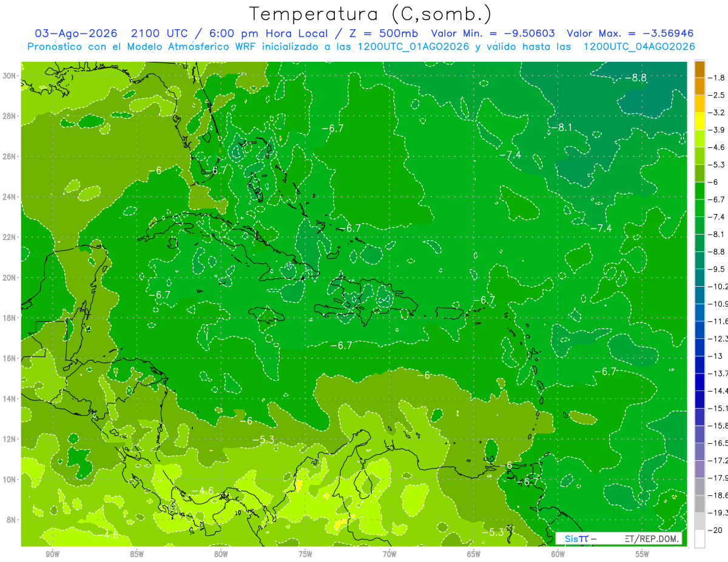Image resolution: width=728 pixels, height=562 pixels.
Task: Click the blue colorbar swatch between -13 and -13.7
Action: tap(699, 364)
